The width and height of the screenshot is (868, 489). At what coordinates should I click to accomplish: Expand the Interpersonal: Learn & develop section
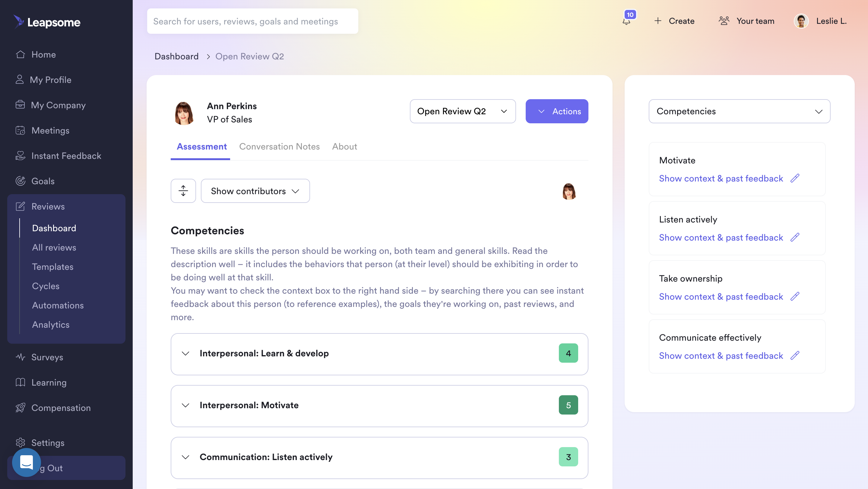tap(185, 353)
